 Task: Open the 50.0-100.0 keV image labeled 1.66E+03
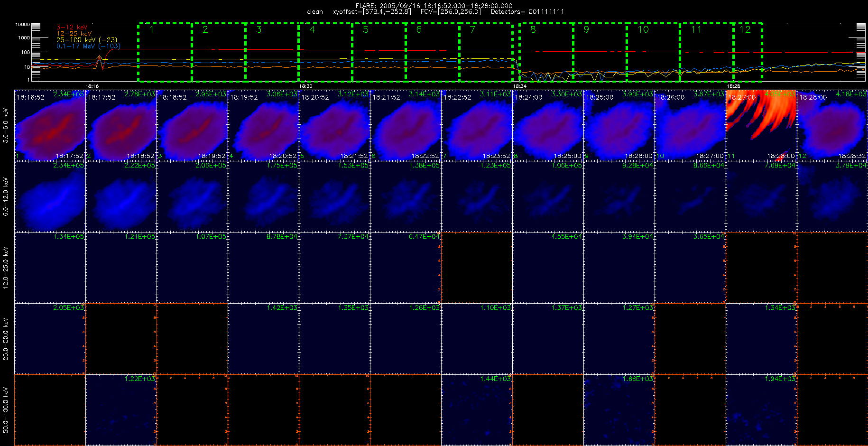619,409
